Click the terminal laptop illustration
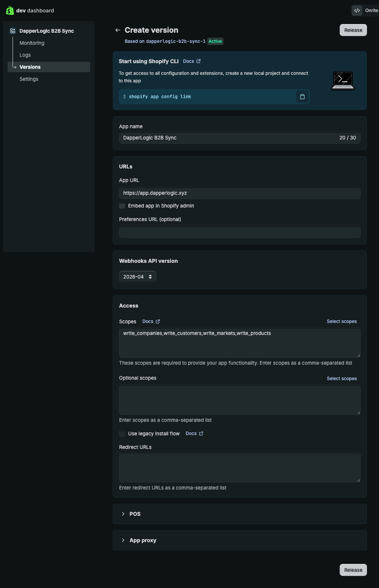The height and width of the screenshot is (588, 379). (x=343, y=81)
